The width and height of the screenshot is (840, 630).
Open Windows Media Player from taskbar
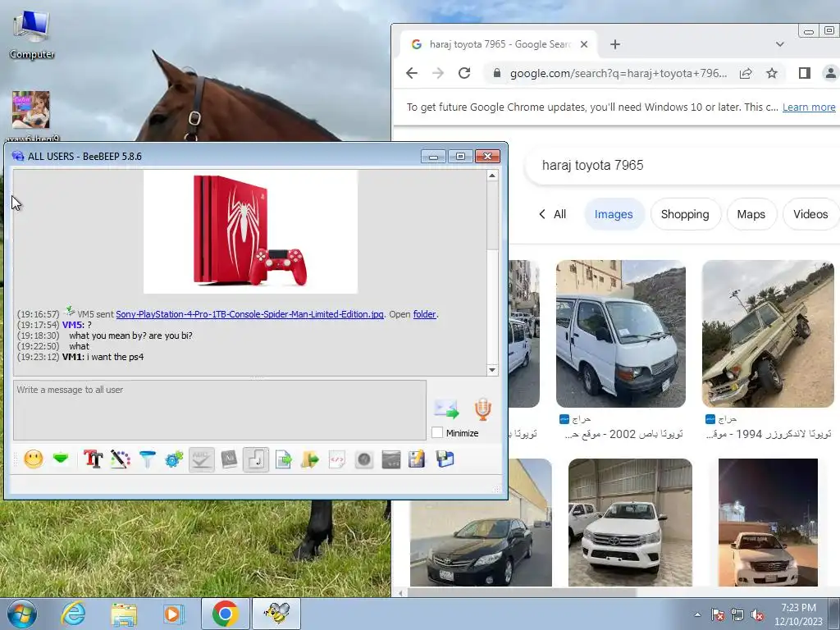click(173, 614)
